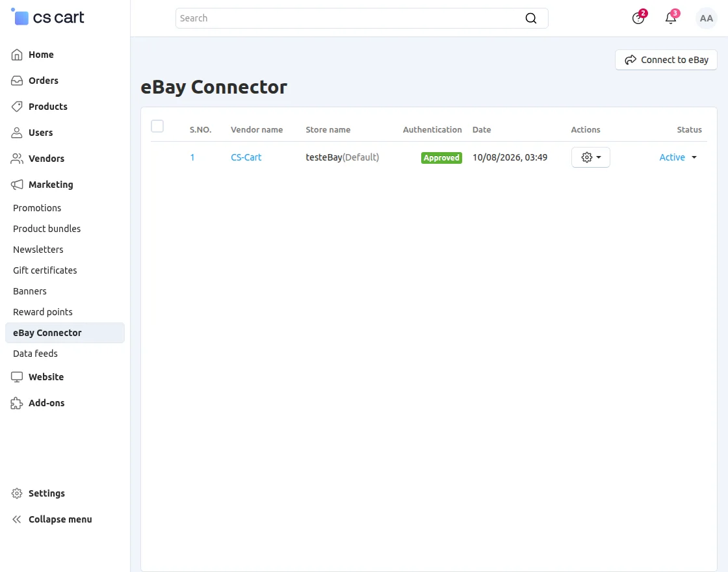Screen dimensions: 728x572
Task: Open the gear Actions dropdown for testeBay
Action: click(x=591, y=157)
